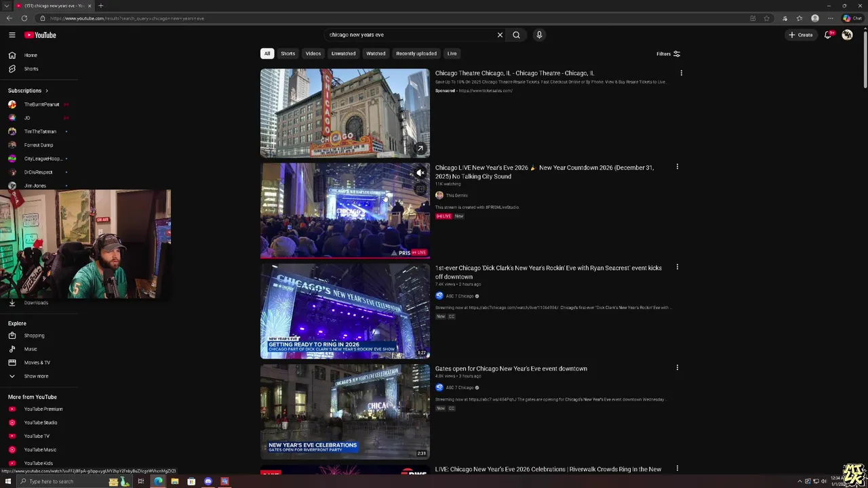Play the Getting Ready to Ring thumbnail
Viewport: 868px width, 488px height.
344,311
